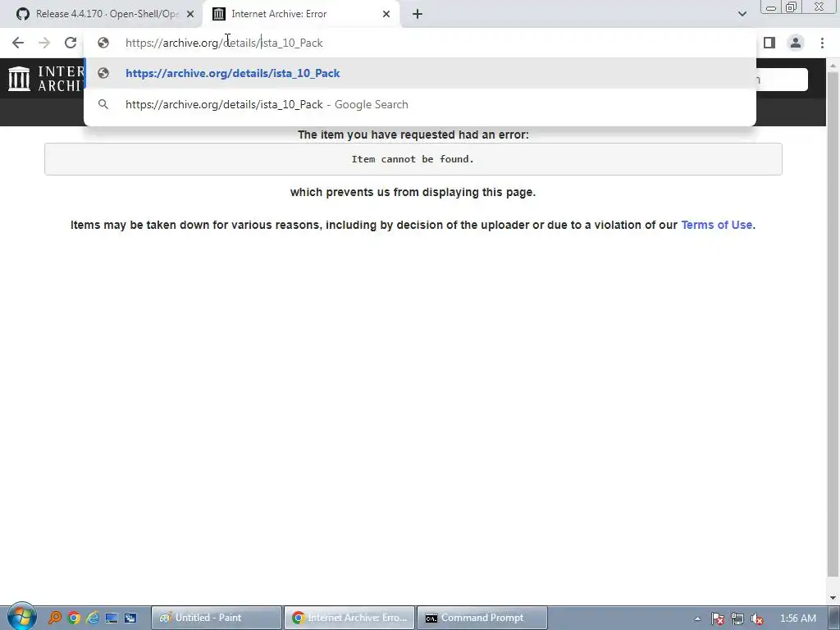Open the Terms of Use link
The image size is (840, 630).
(716, 225)
